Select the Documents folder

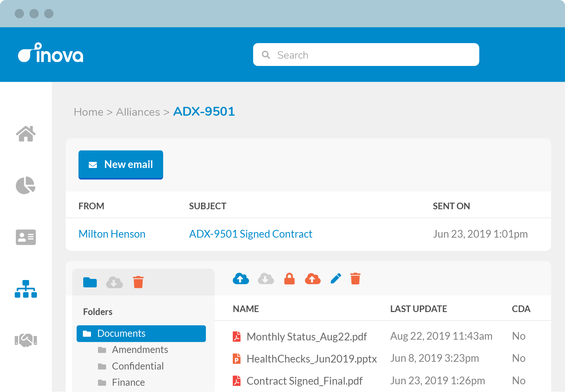[141, 333]
